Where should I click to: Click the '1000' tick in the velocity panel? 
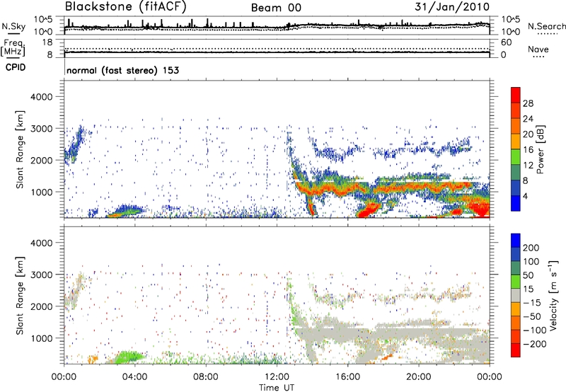pyautogui.click(x=41, y=338)
